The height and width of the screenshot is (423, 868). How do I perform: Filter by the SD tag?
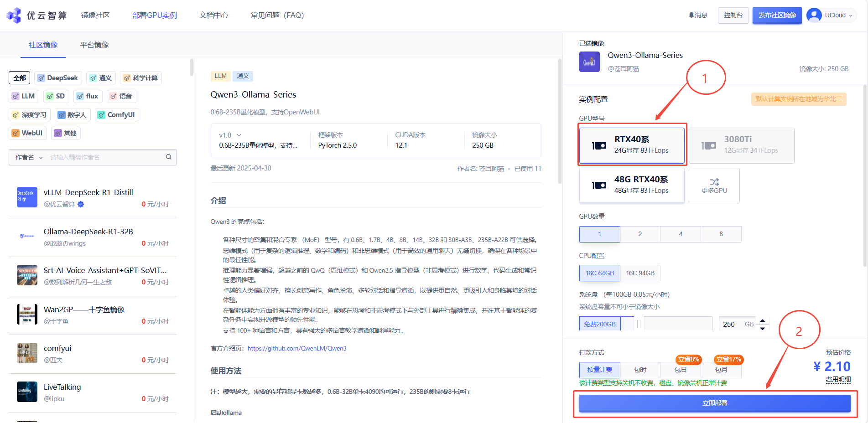56,96
